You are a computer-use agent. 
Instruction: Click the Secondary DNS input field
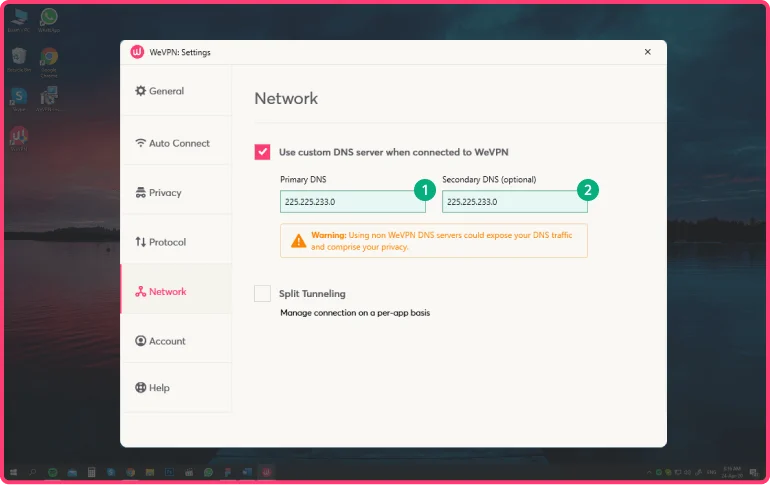tap(514, 202)
